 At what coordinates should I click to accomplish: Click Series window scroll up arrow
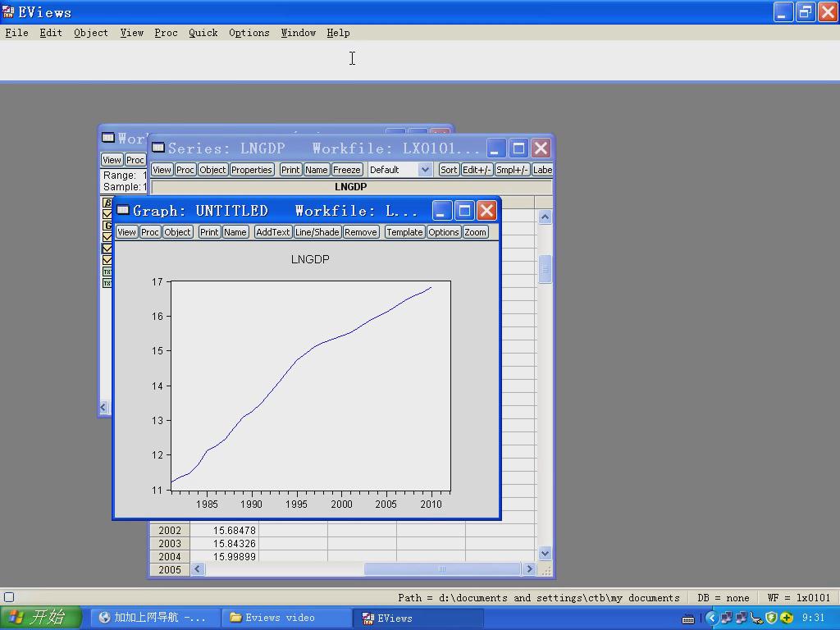pyautogui.click(x=545, y=217)
